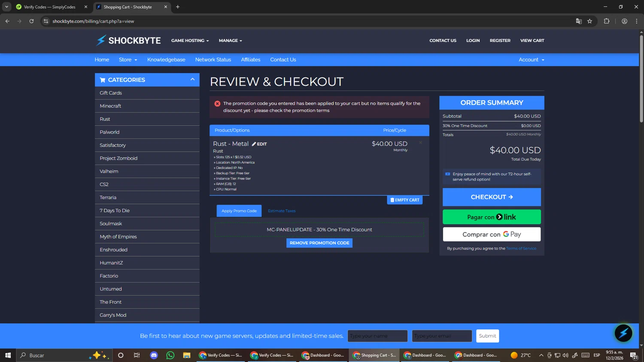The image size is (644, 362).
Task: Select the Garry's Mod category
Action: click(147, 315)
